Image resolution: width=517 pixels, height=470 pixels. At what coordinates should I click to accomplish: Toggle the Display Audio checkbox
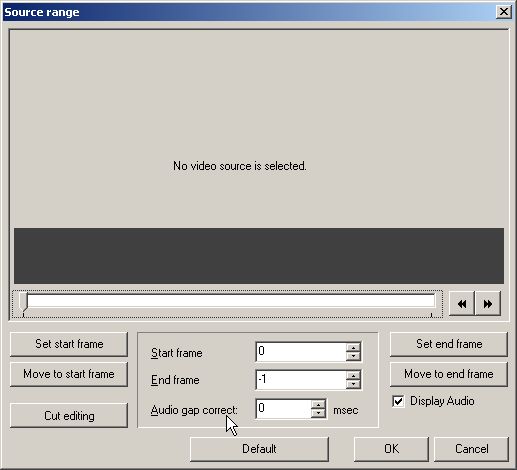[398, 401]
